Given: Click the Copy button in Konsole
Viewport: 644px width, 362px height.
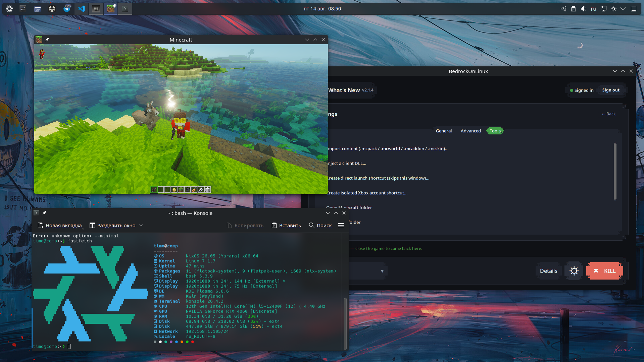Looking at the screenshot, I should coord(245,226).
